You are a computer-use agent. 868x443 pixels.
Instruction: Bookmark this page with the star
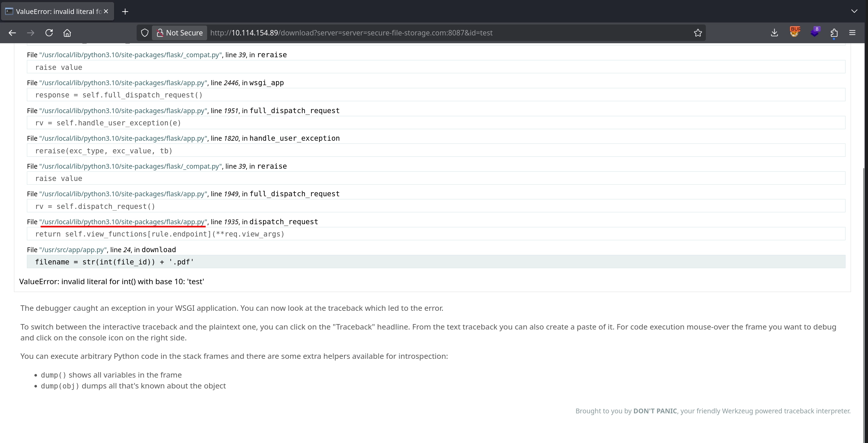point(698,33)
